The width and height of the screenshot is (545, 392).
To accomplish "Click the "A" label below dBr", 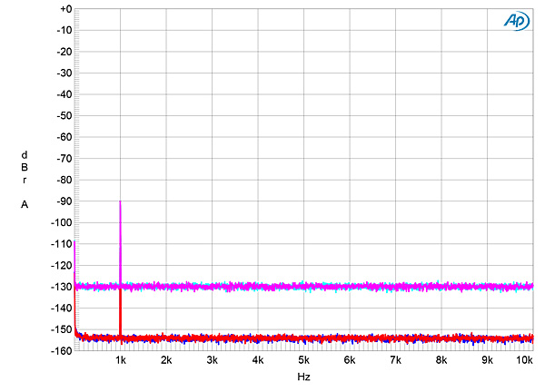I will click(25, 204).
